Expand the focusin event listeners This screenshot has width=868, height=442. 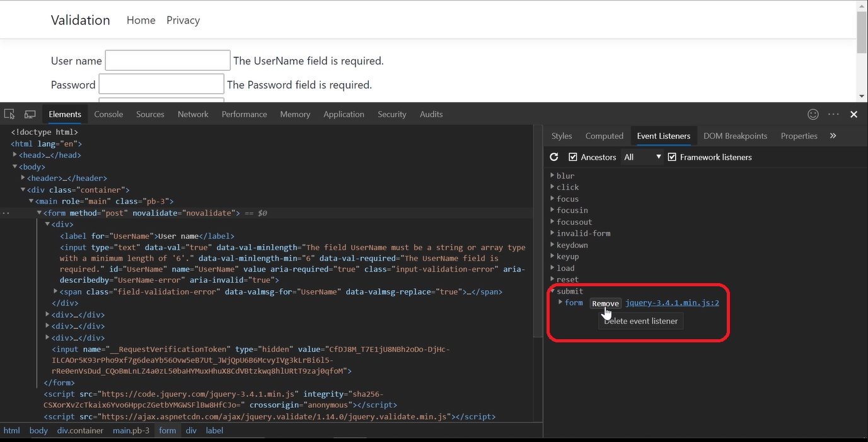point(553,210)
